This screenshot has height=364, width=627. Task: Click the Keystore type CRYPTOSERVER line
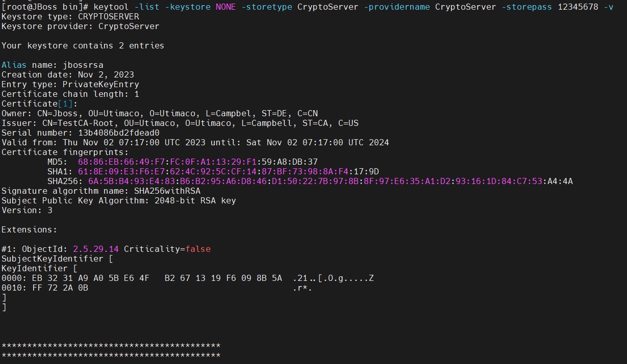pos(70,16)
